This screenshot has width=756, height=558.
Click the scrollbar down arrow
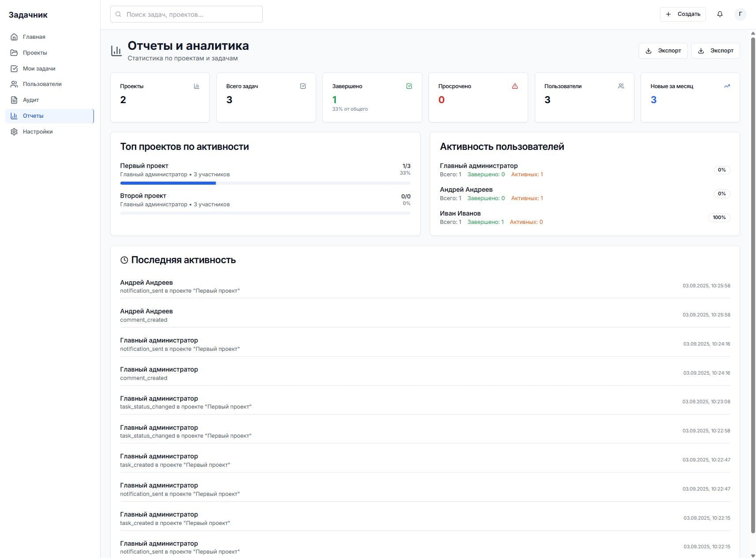(752, 554)
